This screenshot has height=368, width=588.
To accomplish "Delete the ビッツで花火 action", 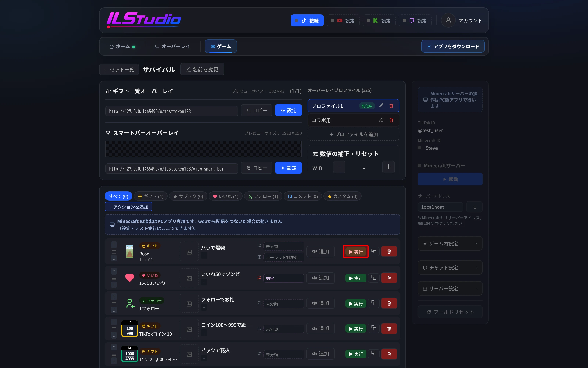I will pos(389,354).
